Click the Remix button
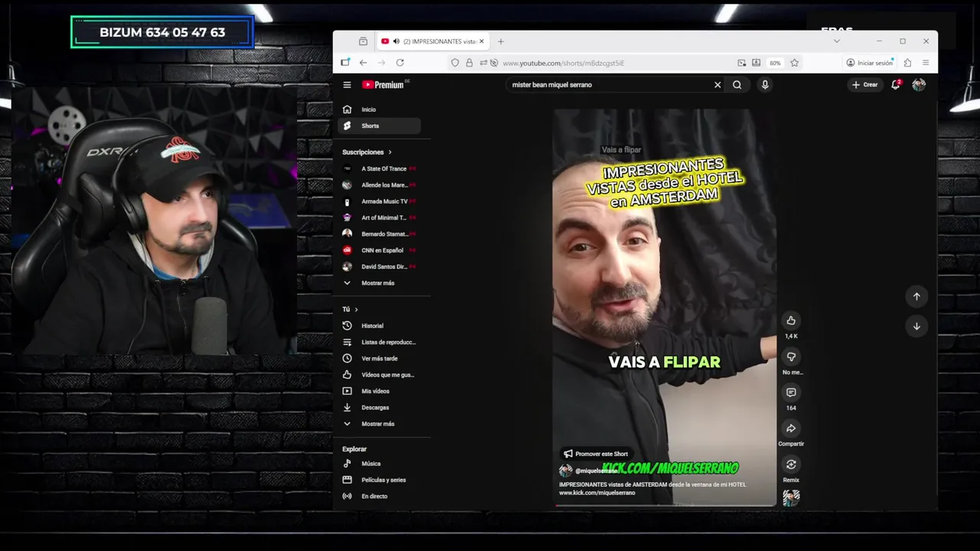Image resolution: width=980 pixels, height=551 pixels. pyautogui.click(x=791, y=465)
